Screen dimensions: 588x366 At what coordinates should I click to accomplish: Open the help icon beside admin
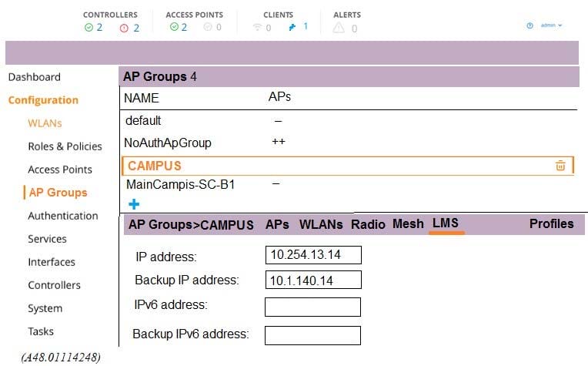[x=530, y=25]
